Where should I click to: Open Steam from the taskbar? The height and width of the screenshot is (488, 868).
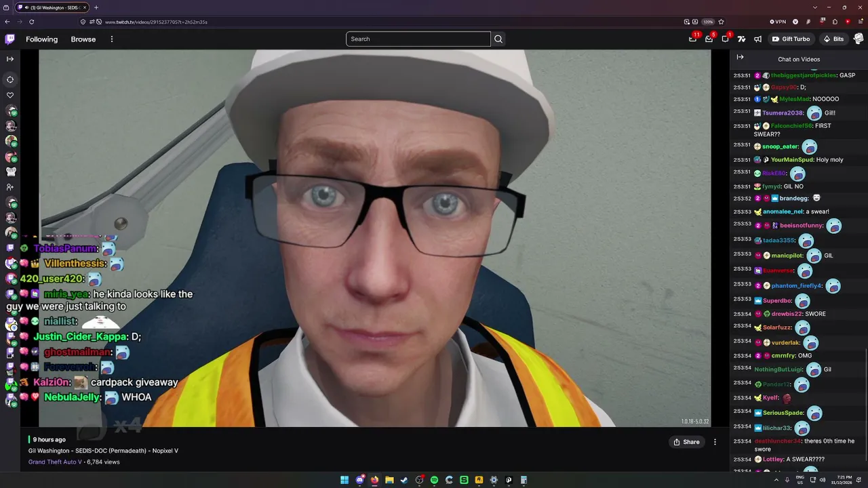coord(404,480)
